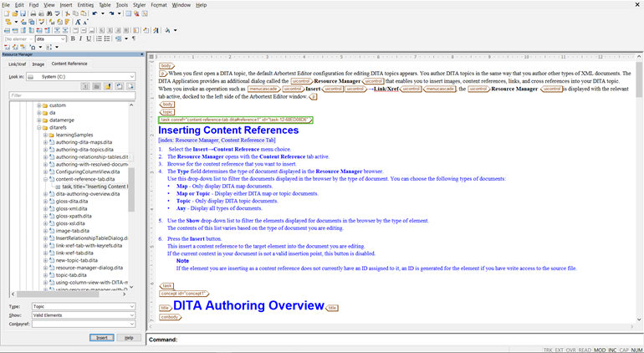The height and width of the screenshot is (353, 644).
Task: Click the Copy icon in toolbar
Action: [75, 13]
